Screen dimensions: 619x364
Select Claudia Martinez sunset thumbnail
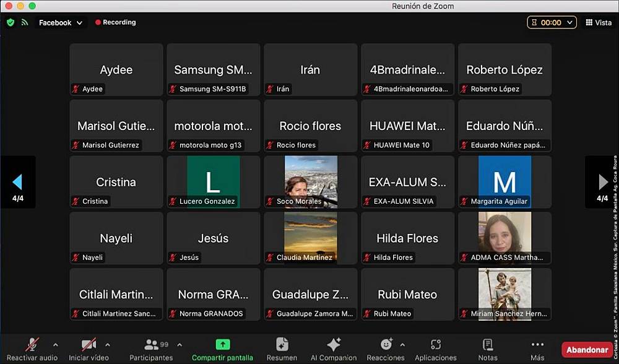pyautogui.click(x=311, y=238)
